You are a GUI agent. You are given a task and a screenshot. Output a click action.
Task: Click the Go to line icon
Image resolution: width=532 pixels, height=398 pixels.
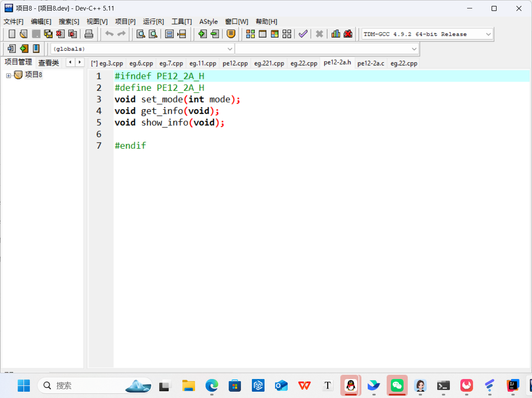(x=182, y=34)
